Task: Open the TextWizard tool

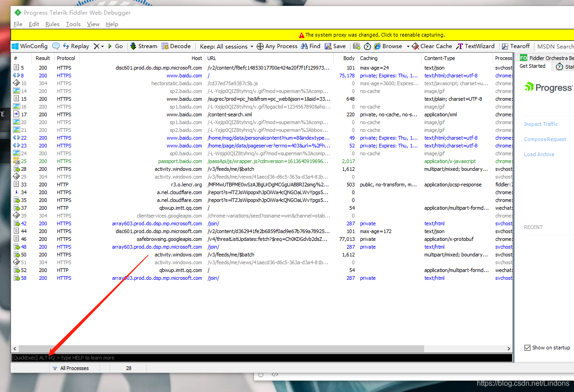Action: point(475,46)
